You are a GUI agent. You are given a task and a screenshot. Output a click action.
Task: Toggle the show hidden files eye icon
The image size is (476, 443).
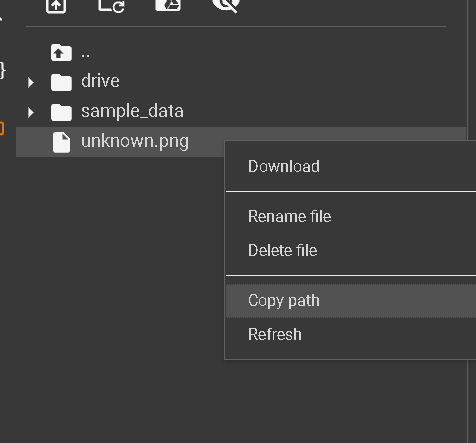226,5
